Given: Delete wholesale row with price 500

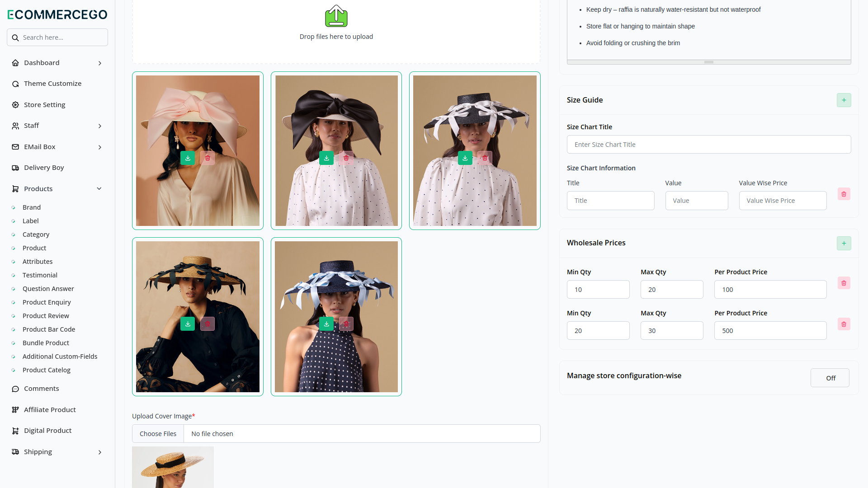Looking at the screenshot, I should (844, 324).
